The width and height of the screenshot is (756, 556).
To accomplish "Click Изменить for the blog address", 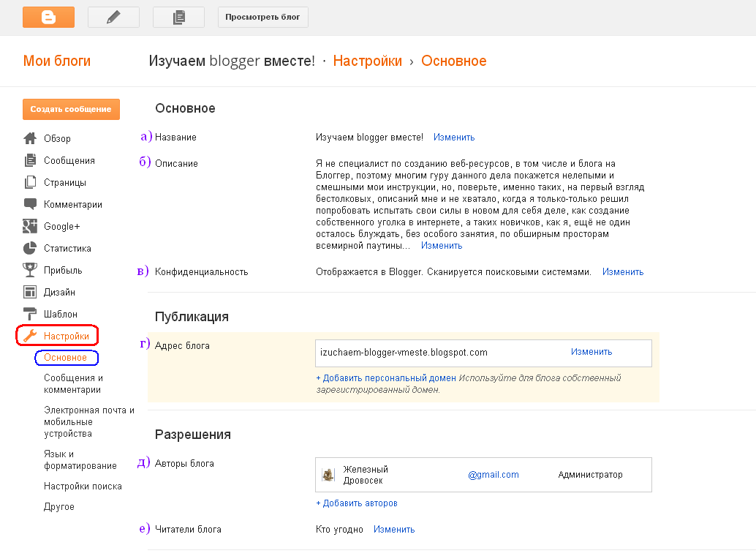I will tap(591, 353).
